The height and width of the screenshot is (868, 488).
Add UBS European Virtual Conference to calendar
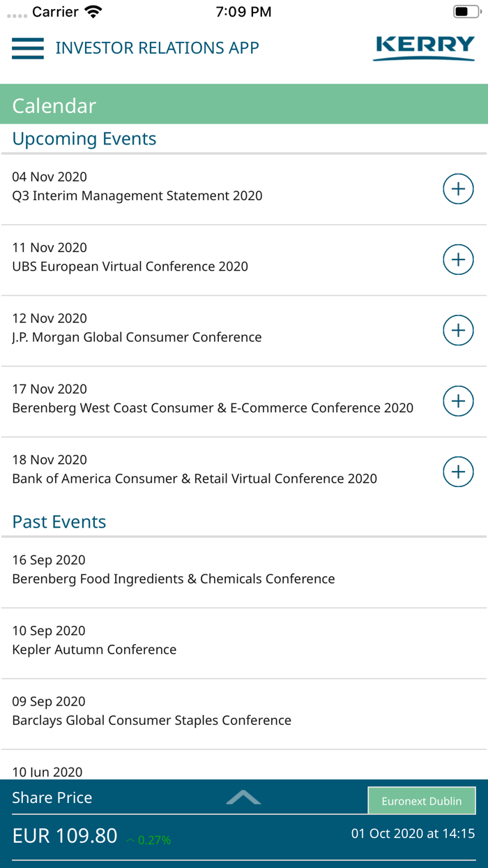(x=458, y=259)
